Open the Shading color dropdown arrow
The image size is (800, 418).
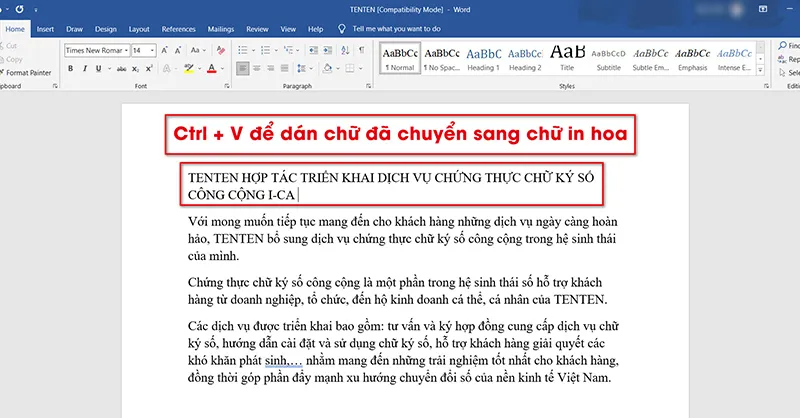point(338,68)
